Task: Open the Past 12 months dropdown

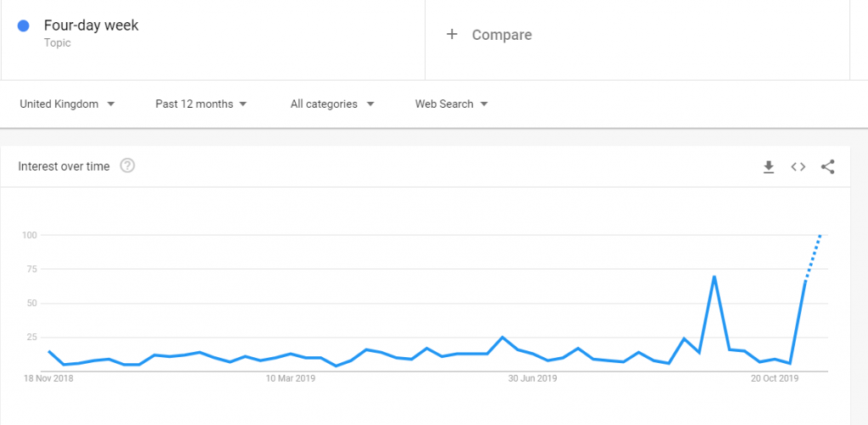Action: [201, 104]
